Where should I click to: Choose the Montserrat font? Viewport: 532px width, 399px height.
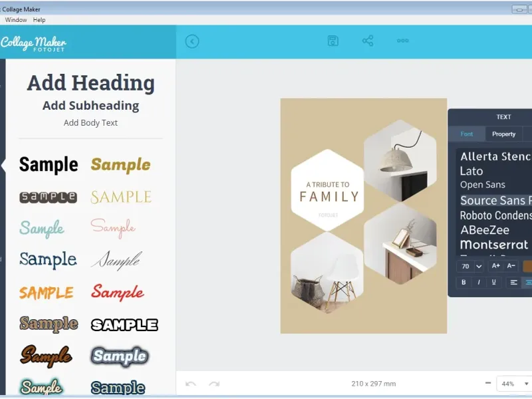pyautogui.click(x=494, y=245)
